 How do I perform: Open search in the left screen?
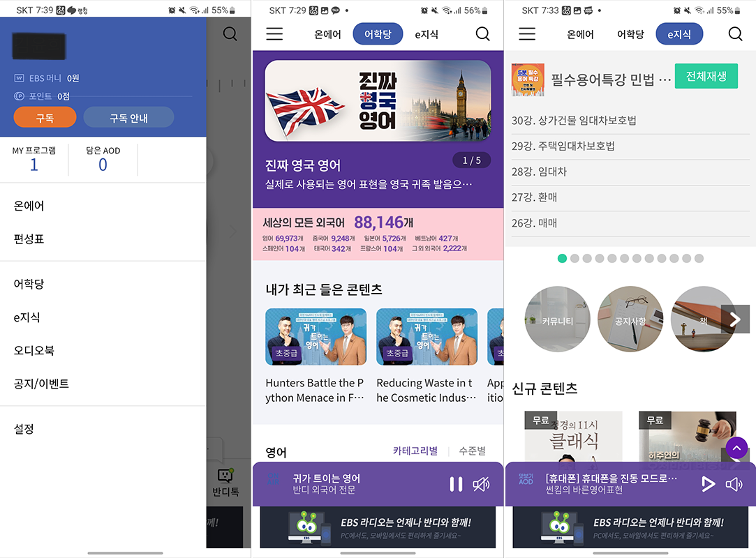coord(230,33)
